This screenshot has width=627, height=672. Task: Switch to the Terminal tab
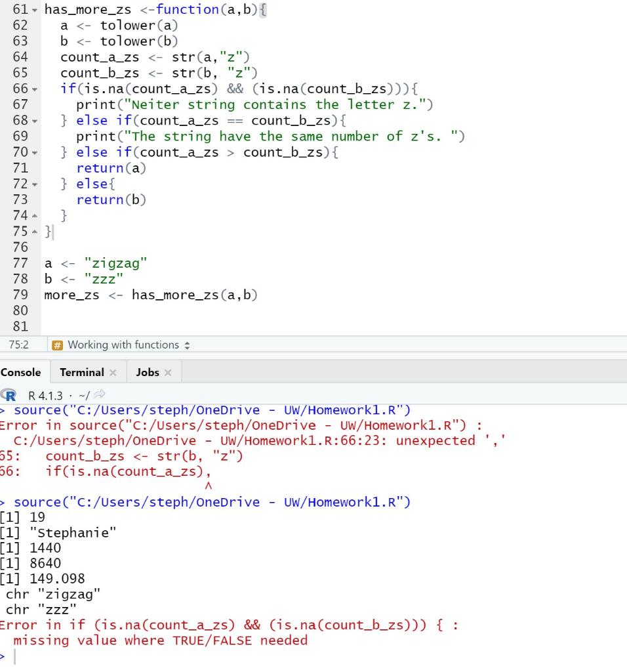tap(82, 373)
